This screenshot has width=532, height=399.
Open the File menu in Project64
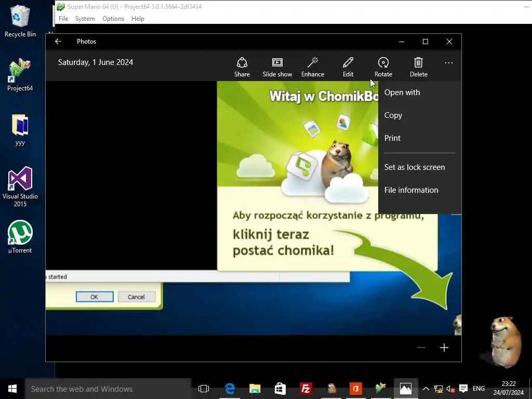(x=63, y=19)
